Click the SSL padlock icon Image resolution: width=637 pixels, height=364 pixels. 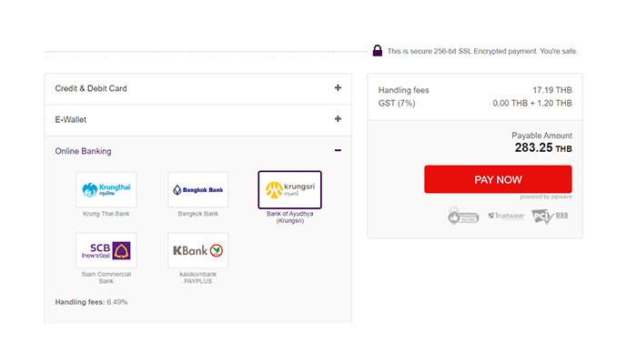tap(377, 51)
